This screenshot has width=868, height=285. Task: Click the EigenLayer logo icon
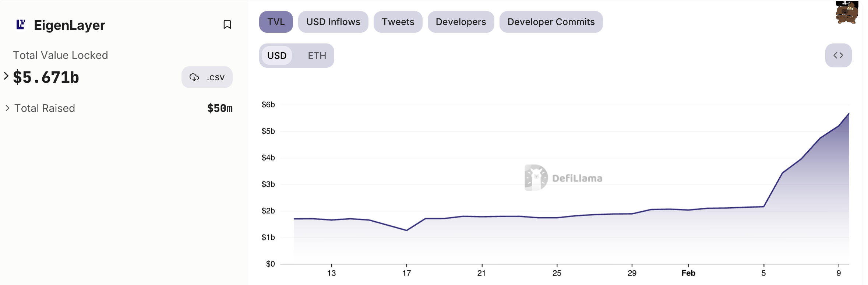pyautogui.click(x=21, y=25)
